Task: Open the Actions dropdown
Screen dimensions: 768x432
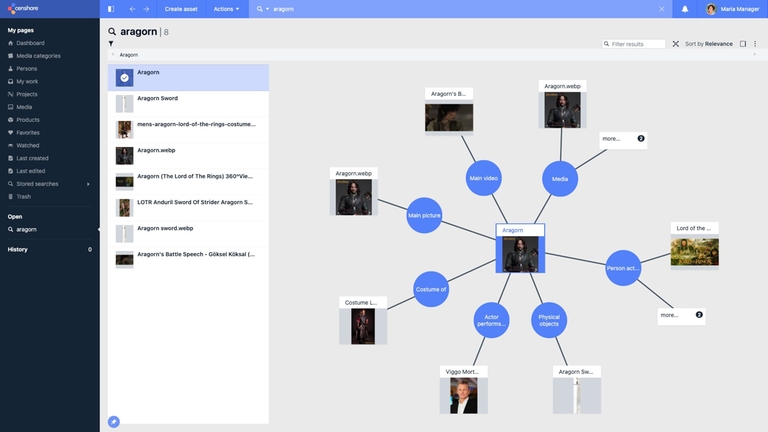Action: (226, 9)
